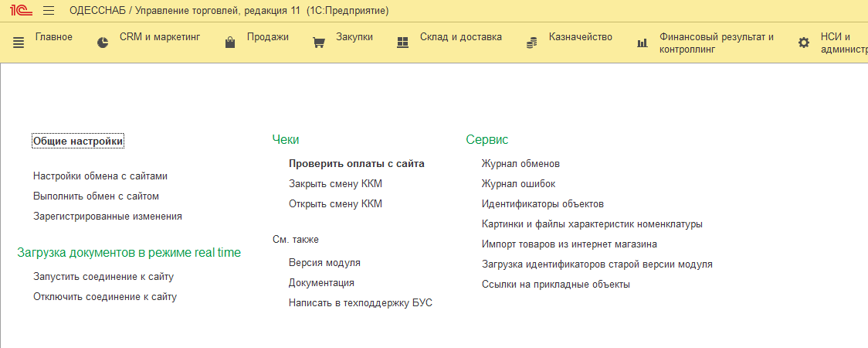
Task: Open the hamburger main menu icon
Action: click(x=48, y=11)
